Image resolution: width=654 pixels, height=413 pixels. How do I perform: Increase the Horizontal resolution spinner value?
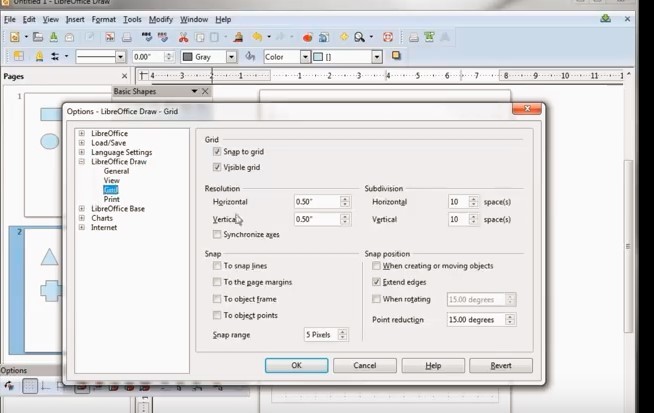click(x=345, y=198)
